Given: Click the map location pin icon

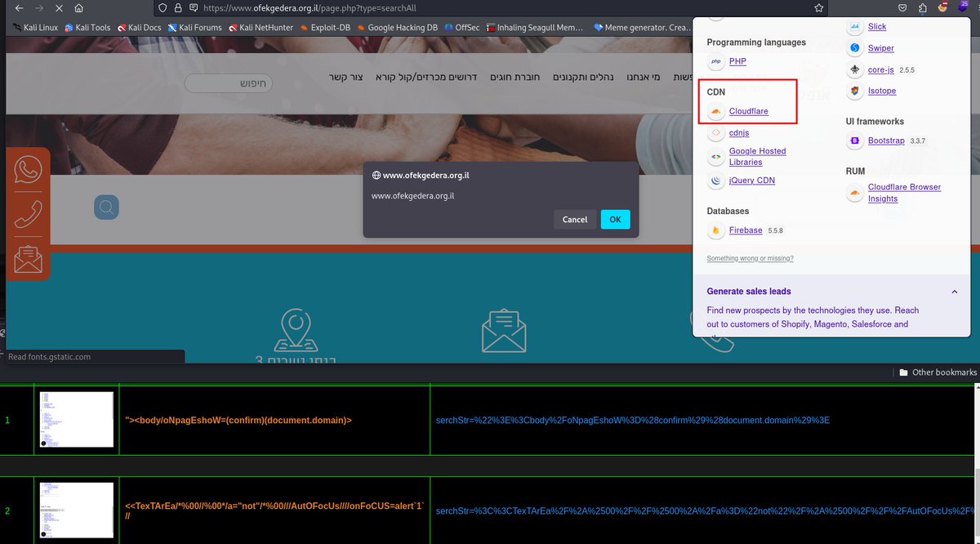Looking at the screenshot, I should (x=296, y=330).
